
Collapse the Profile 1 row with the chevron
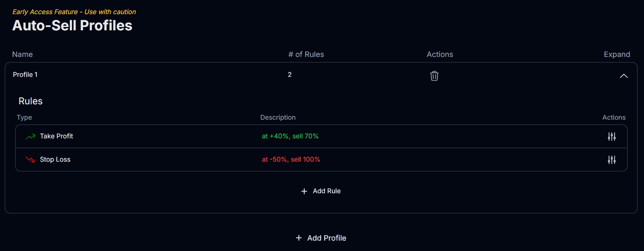[624, 76]
